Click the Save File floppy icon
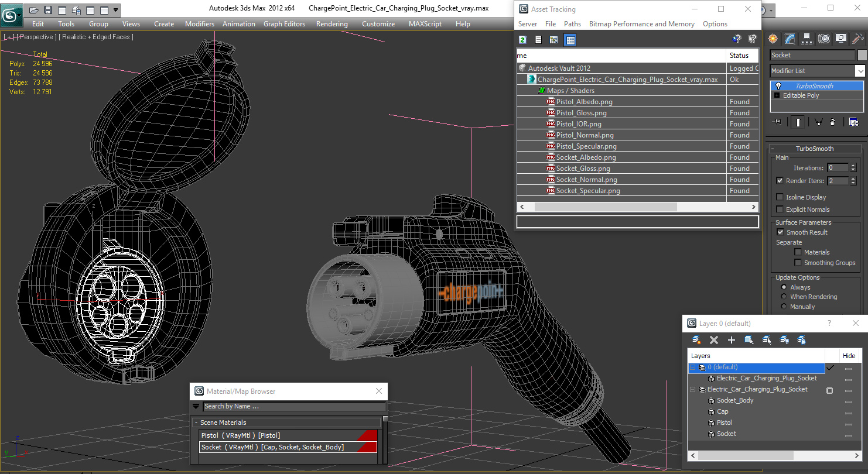This screenshot has height=474, width=868. (x=48, y=10)
